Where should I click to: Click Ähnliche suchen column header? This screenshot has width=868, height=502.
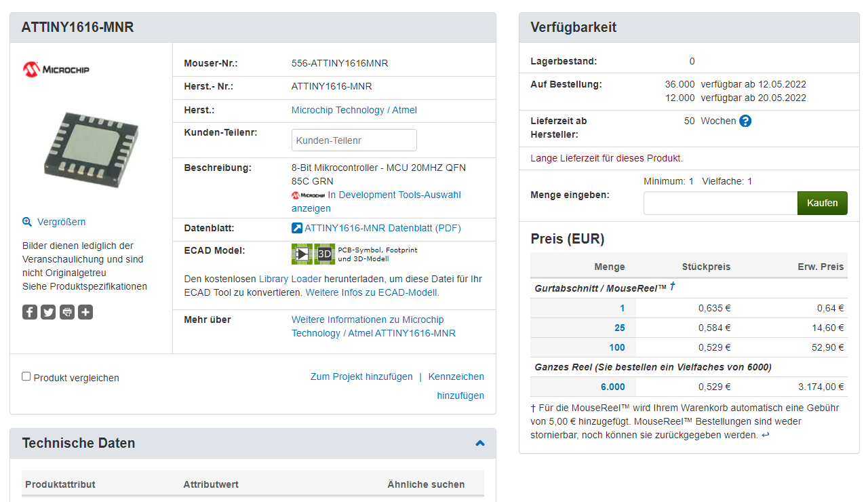click(x=426, y=484)
